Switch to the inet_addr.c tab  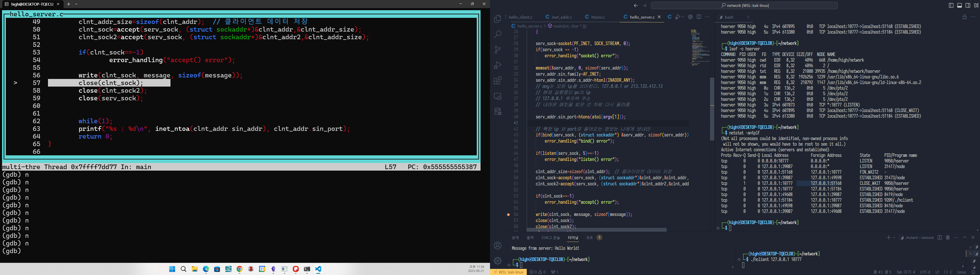click(561, 17)
